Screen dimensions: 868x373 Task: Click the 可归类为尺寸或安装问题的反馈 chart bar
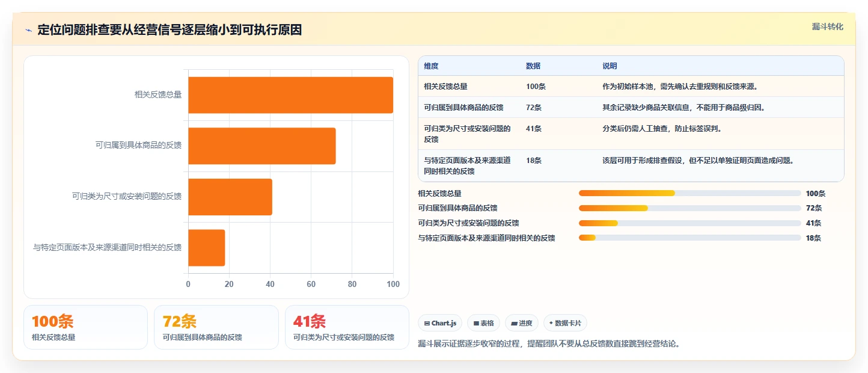click(230, 197)
